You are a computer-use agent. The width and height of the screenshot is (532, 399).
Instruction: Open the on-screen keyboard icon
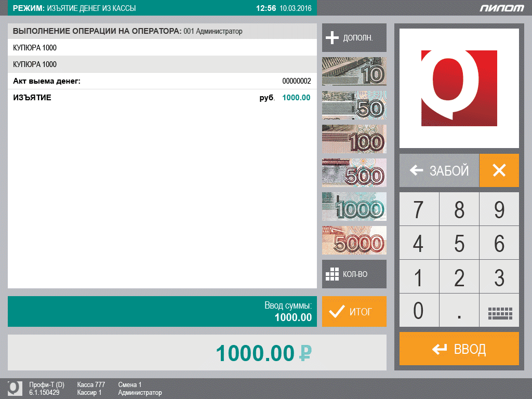pyautogui.click(x=499, y=310)
